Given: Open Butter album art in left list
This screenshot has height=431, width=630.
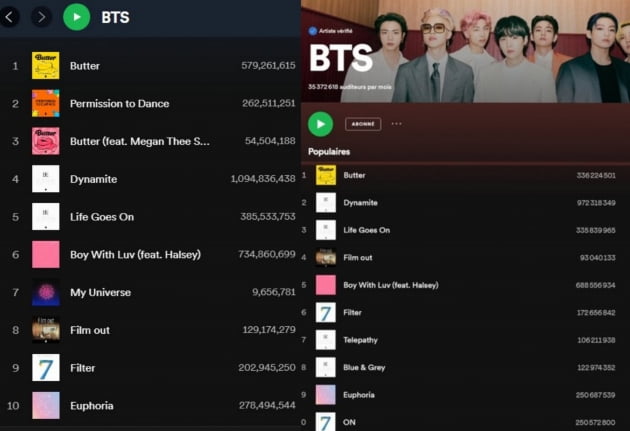Looking at the screenshot, I should tap(46, 65).
